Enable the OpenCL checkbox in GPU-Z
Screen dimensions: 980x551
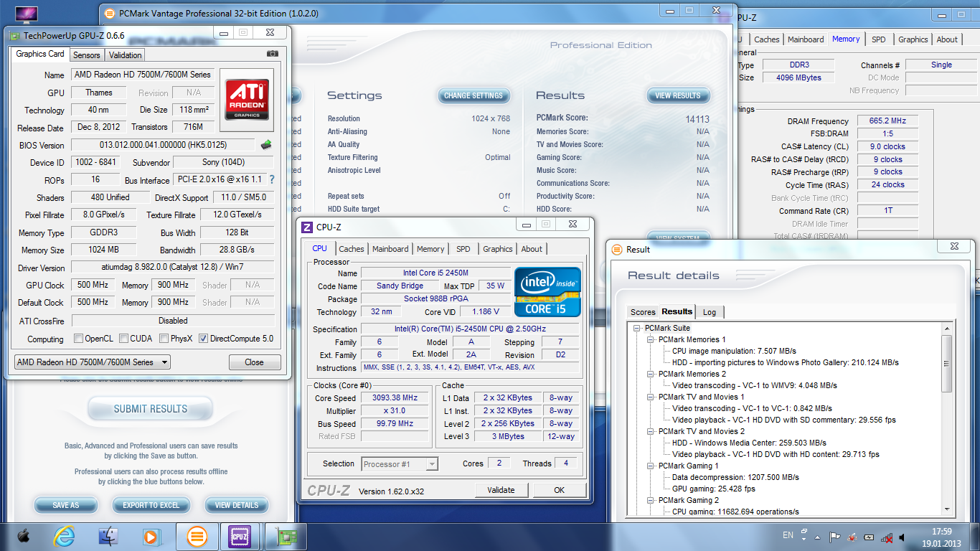78,339
